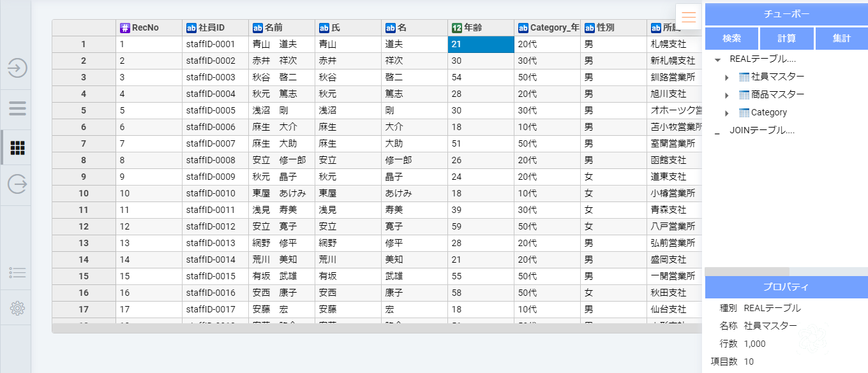Select the チューボー panel header
The width and height of the screenshot is (868, 373).
(786, 14)
